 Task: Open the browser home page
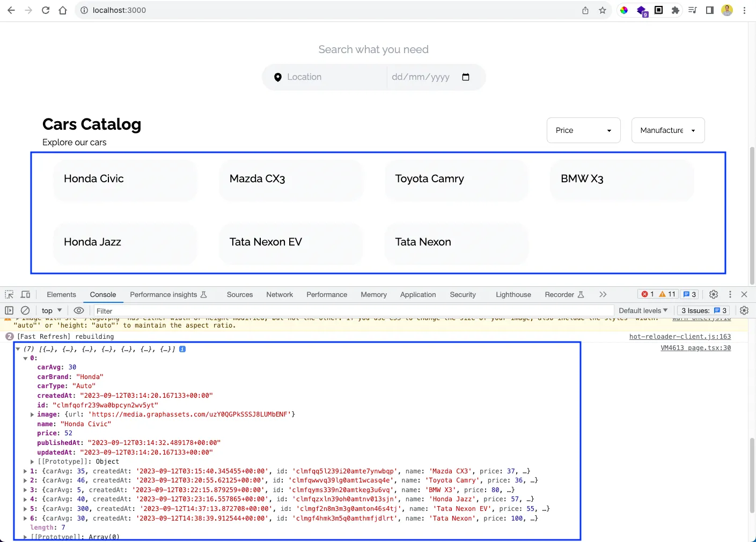point(63,10)
